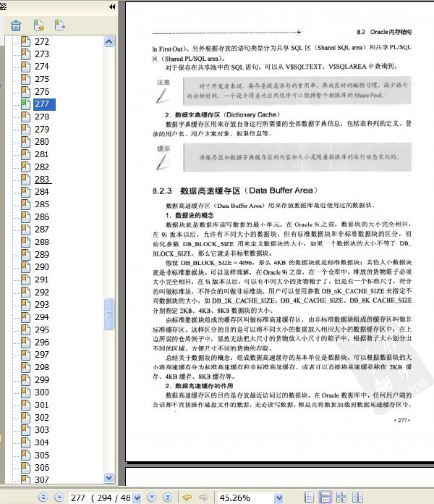Open bookmark 291
Image resolution: width=434 pixels, height=504 pixels.
tap(42, 280)
